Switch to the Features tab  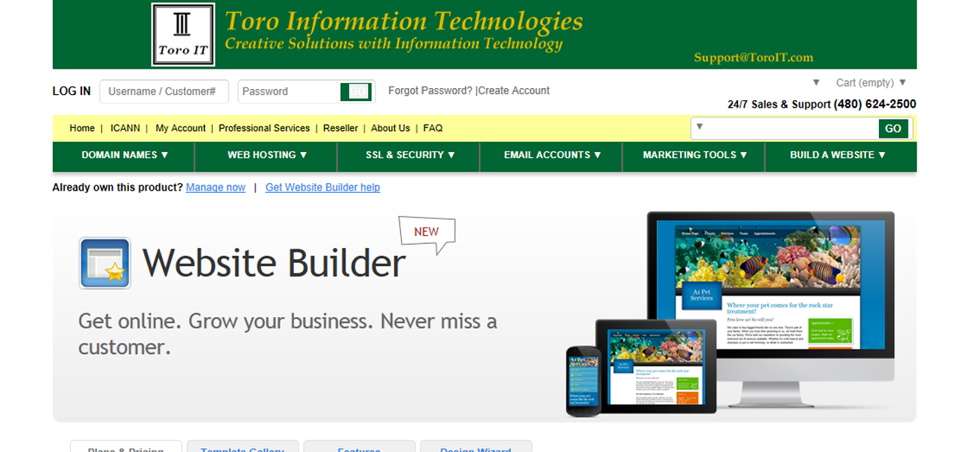(x=360, y=446)
